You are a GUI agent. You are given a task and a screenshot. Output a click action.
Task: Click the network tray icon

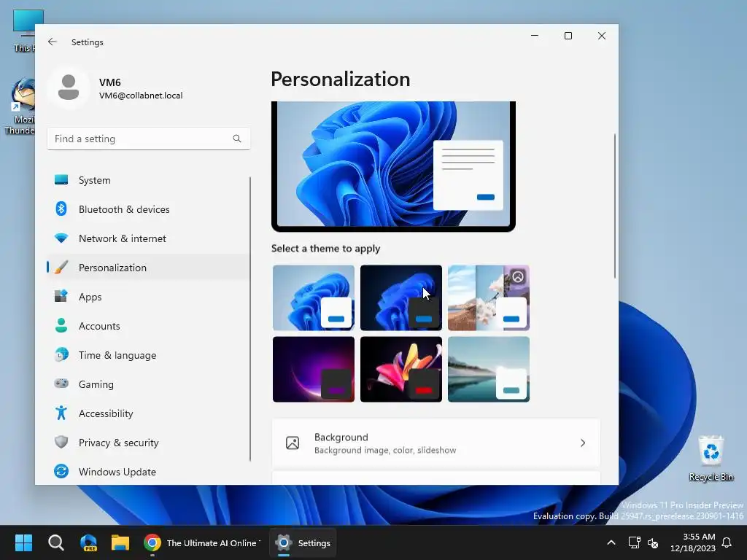coord(634,542)
